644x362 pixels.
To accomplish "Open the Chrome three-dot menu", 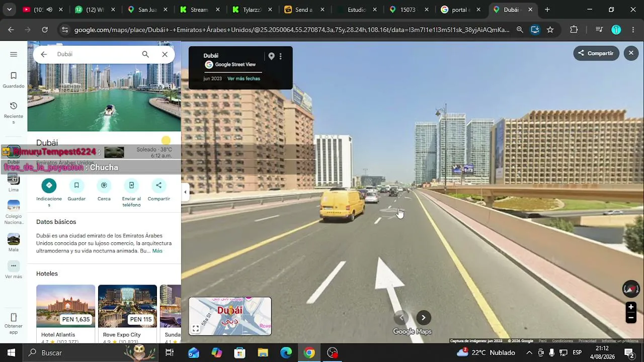I will (633, 30).
